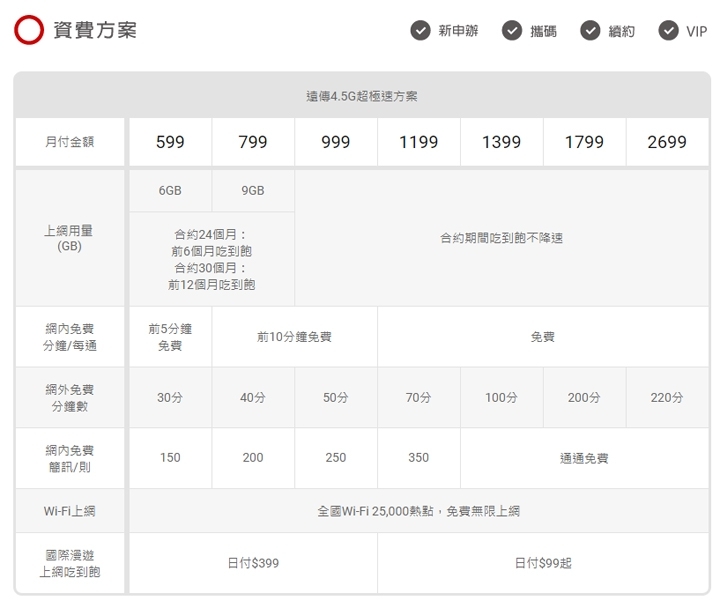Image resolution: width=720 pixels, height=608 pixels.
Task: Click the 合約期間吃到飽不降速 cell
Action: [502, 238]
